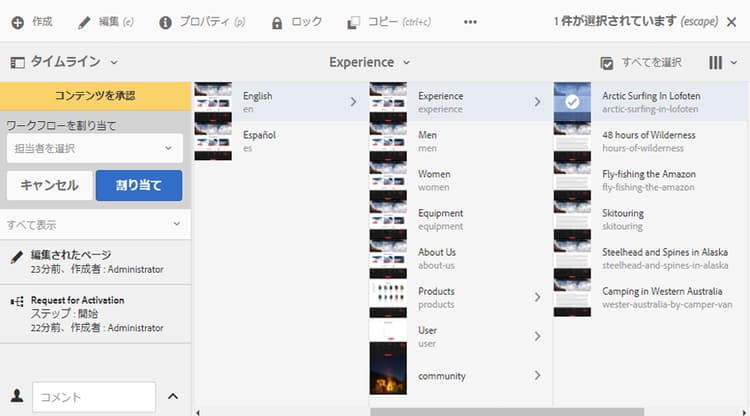Click the 48 hours of Wilderness title
Image resolution: width=750 pixels, height=416 pixels.
point(649,135)
